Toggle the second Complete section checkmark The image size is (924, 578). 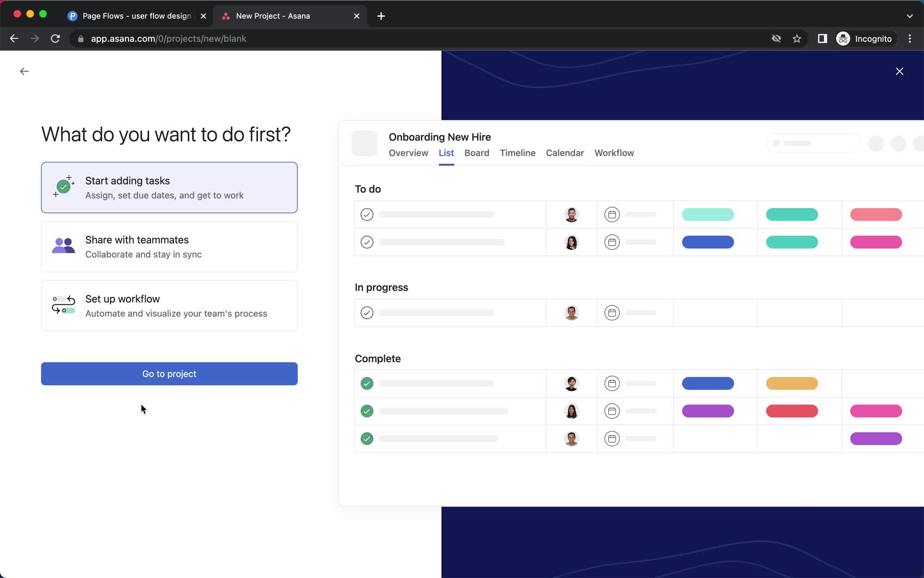(x=367, y=411)
